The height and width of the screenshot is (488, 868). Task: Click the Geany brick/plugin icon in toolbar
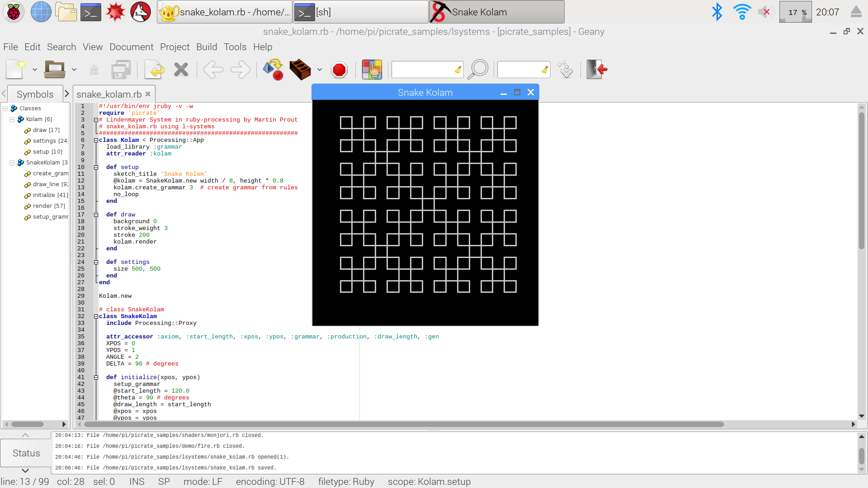pos(301,70)
